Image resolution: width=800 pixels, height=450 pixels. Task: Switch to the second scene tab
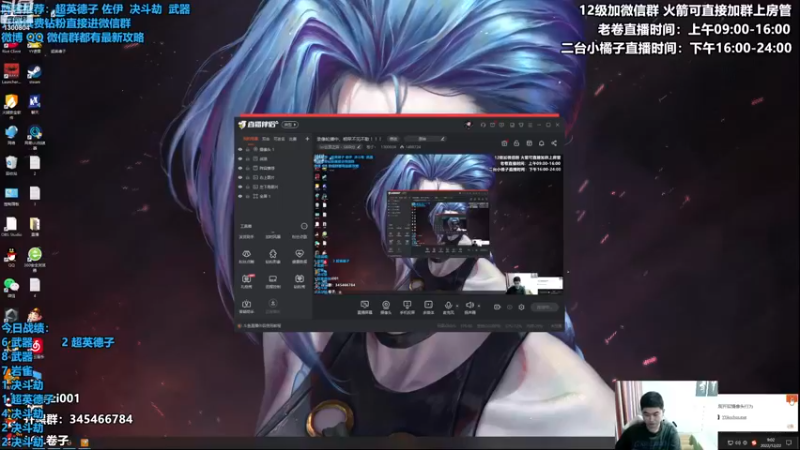(x=266, y=139)
